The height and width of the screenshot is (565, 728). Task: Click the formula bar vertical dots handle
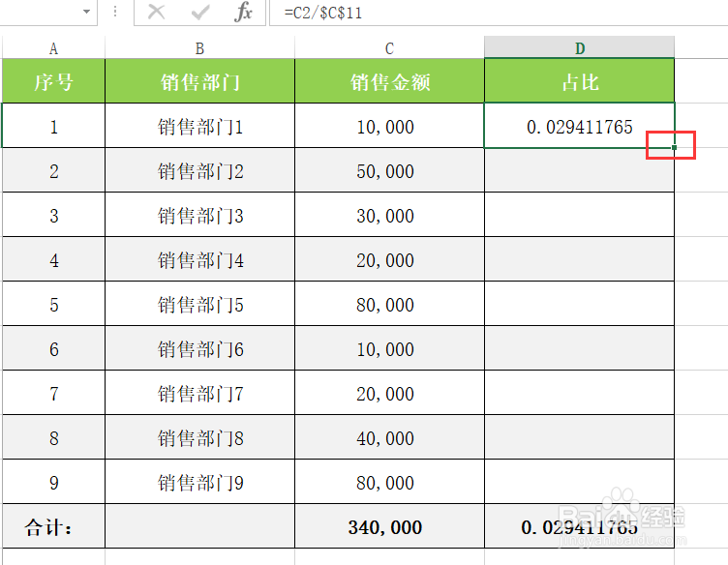tap(115, 13)
